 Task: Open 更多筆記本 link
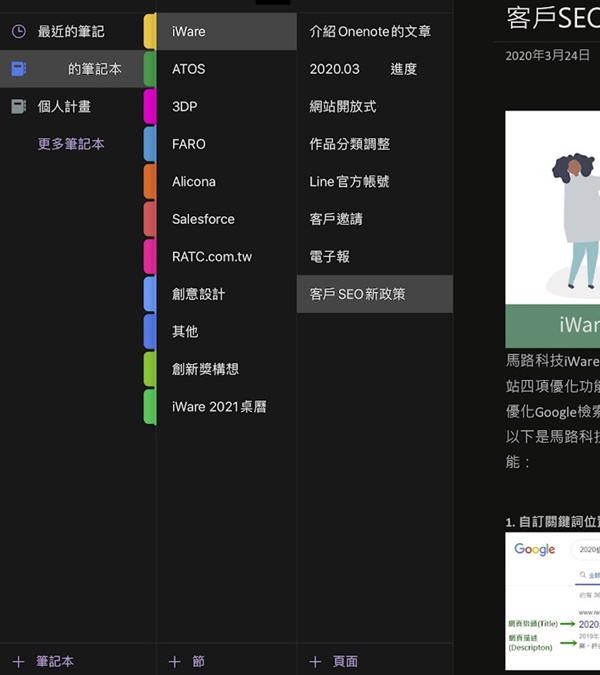click(71, 144)
